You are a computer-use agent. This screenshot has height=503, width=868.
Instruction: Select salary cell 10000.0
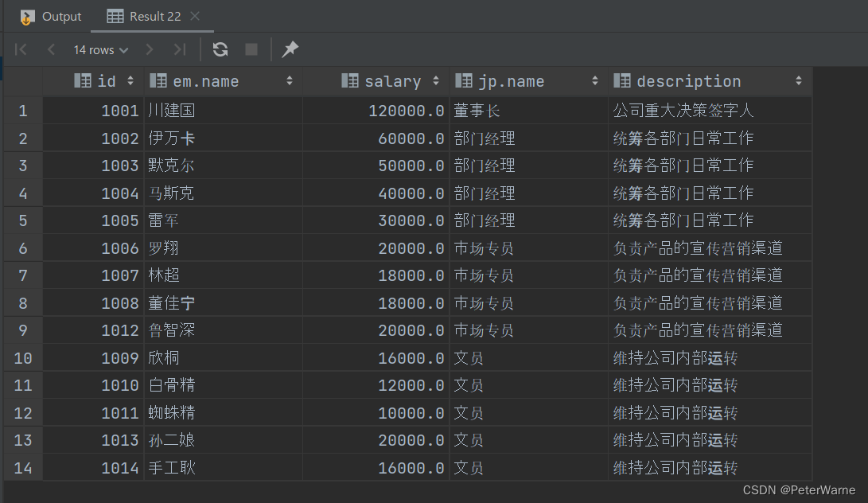(x=376, y=413)
